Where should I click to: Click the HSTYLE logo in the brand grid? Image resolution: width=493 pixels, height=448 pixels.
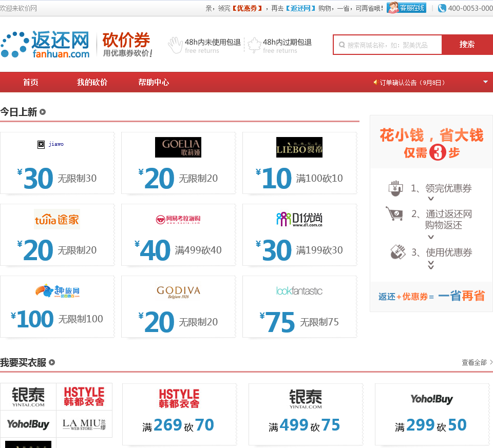84,397
